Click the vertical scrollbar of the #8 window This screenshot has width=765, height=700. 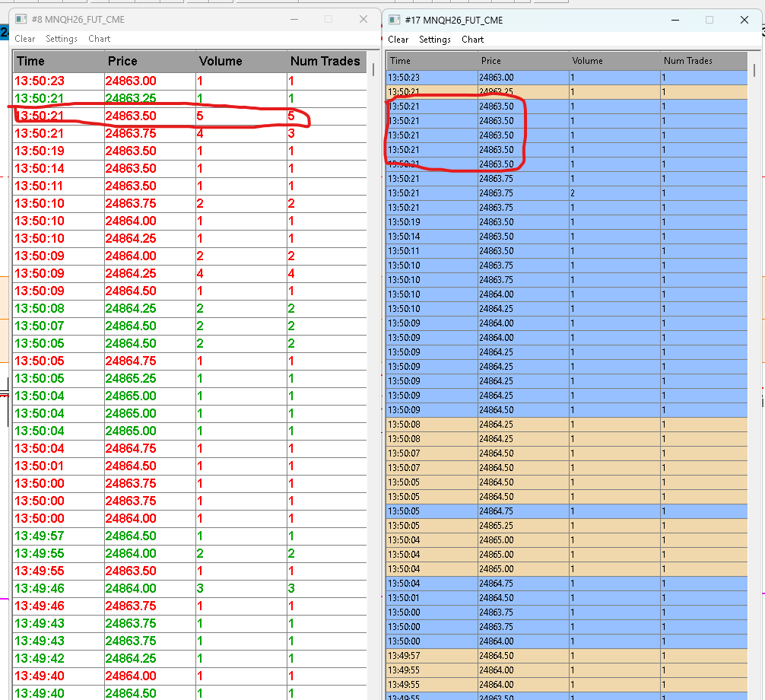[373, 304]
